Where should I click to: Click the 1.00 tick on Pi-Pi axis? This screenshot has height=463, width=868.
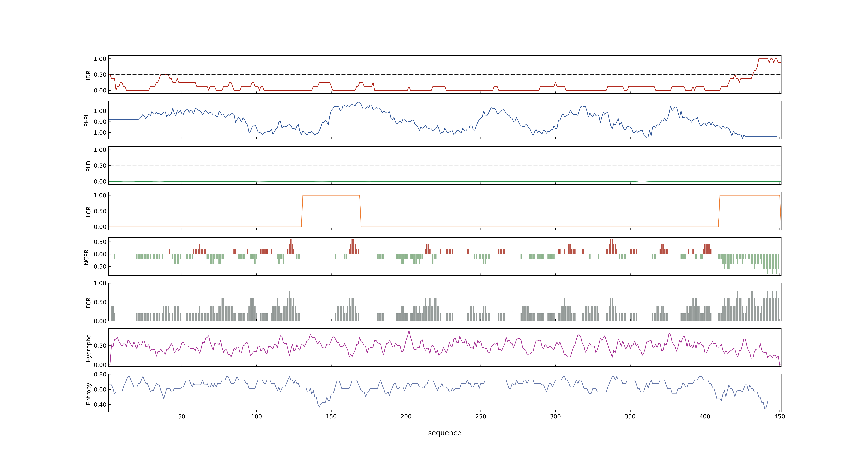coord(100,111)
